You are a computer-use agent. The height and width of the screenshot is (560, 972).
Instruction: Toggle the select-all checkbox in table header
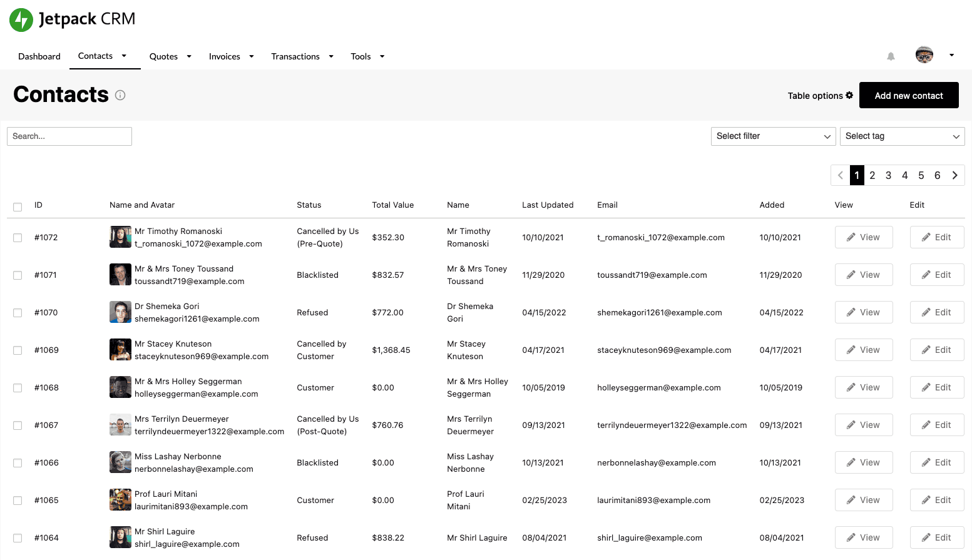(x=18, y=206)
